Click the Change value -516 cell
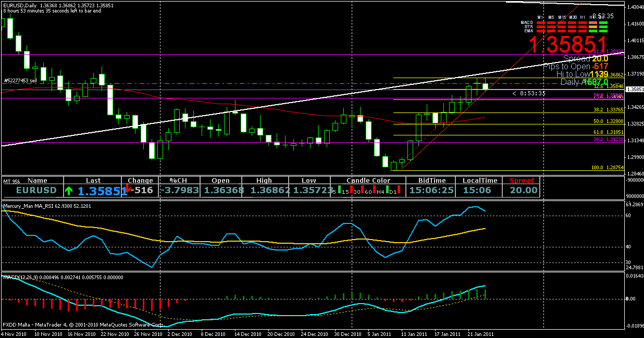This screenshot has width=644, height=338. [x=143, y=190]
